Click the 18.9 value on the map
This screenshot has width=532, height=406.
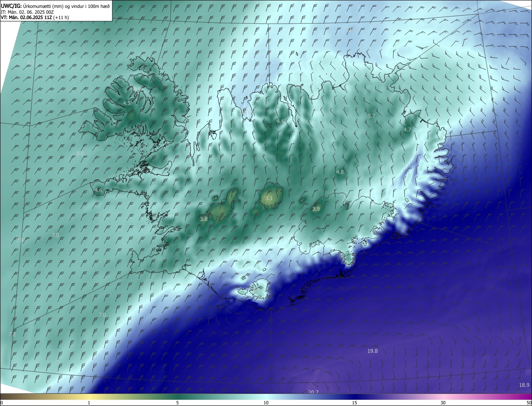coord(524,385)
